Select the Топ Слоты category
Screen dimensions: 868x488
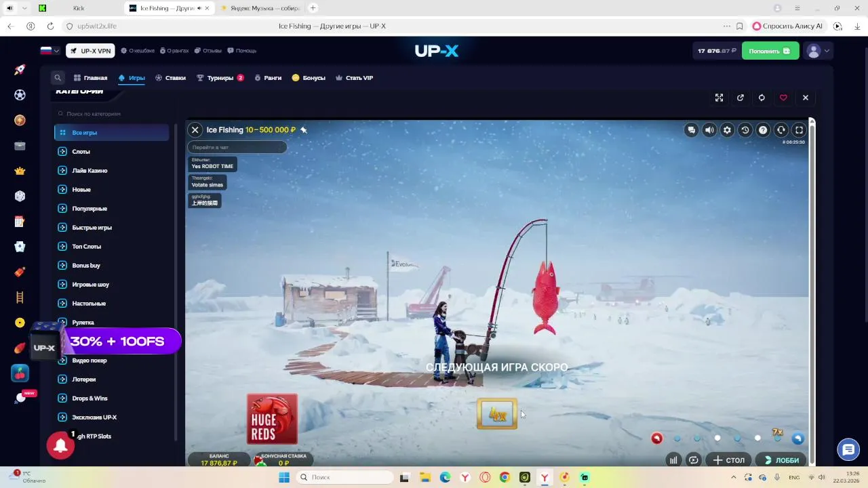tap(112, 247)
